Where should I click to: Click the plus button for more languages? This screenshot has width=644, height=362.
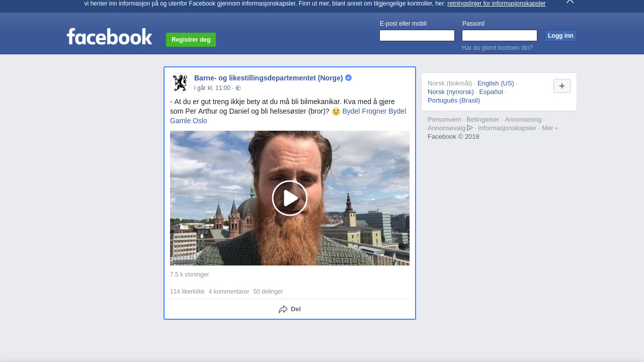(x=561, y=86)
